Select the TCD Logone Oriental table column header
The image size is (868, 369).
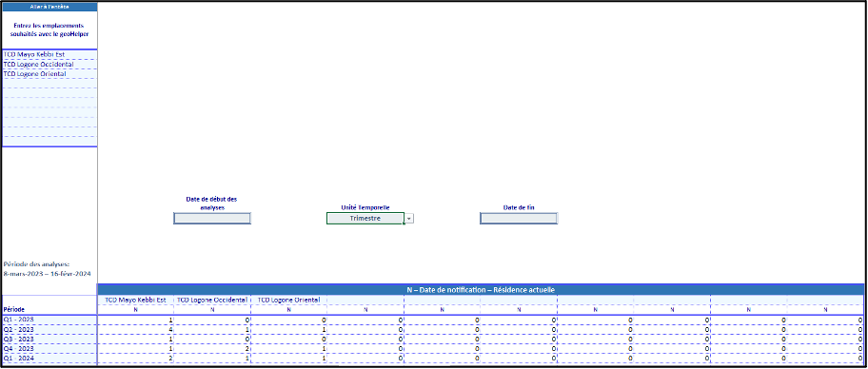(288, 300)
